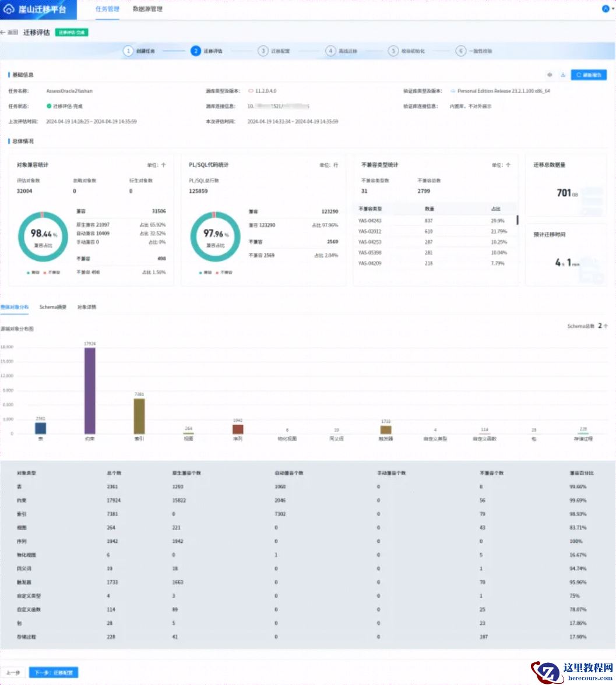The image size is (616, 685).
Task: Toggle 不兼容 legend in object donut chart
Action: [x=52, y=273]
